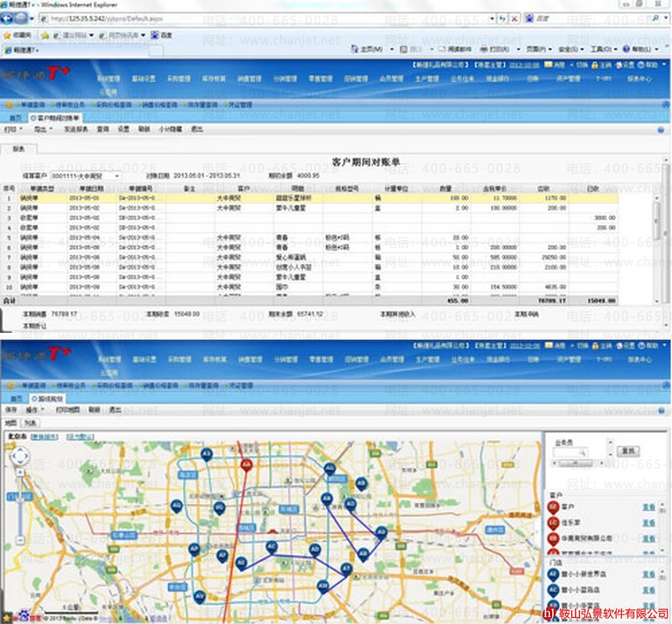
Task: Click the 查询 button in report toolbar
Action: (102, 128)
